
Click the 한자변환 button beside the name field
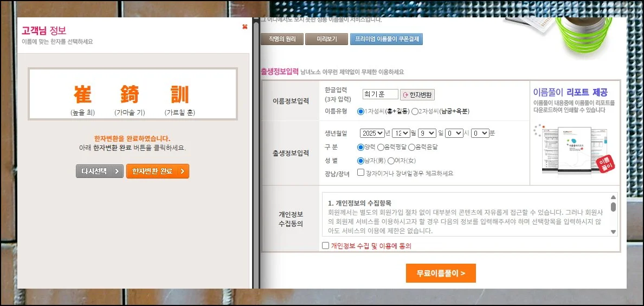[417, 95]
